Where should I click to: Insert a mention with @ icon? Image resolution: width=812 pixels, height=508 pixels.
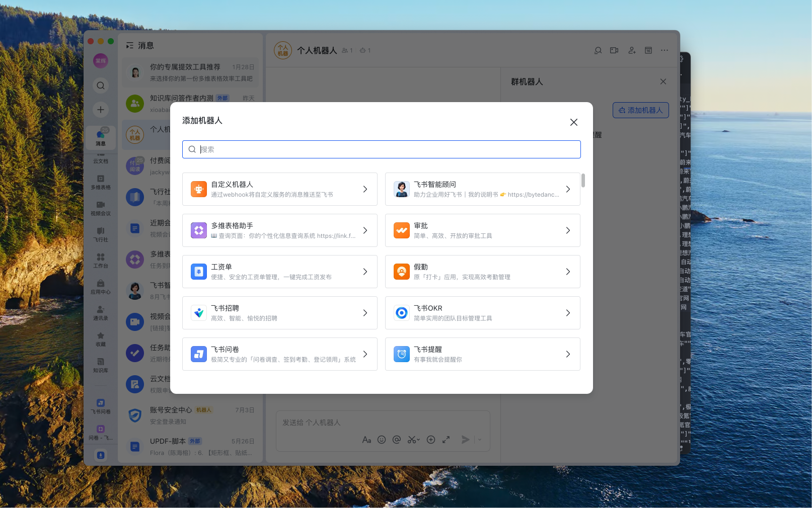pos(397,440)
